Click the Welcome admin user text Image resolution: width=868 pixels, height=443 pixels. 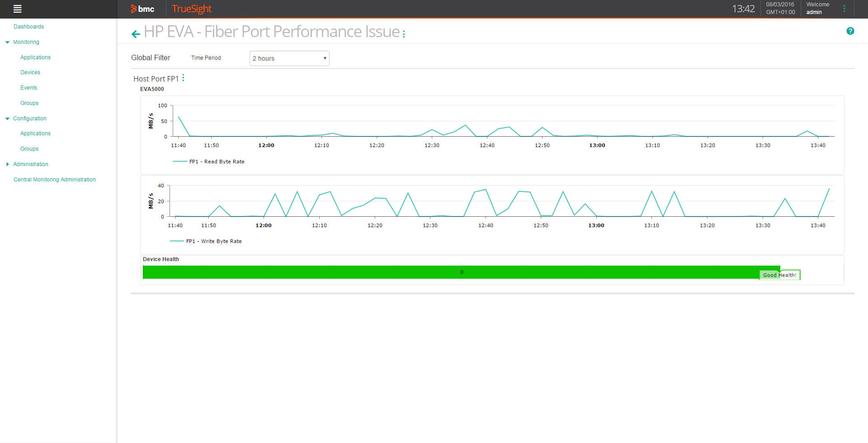coord(818,8)
